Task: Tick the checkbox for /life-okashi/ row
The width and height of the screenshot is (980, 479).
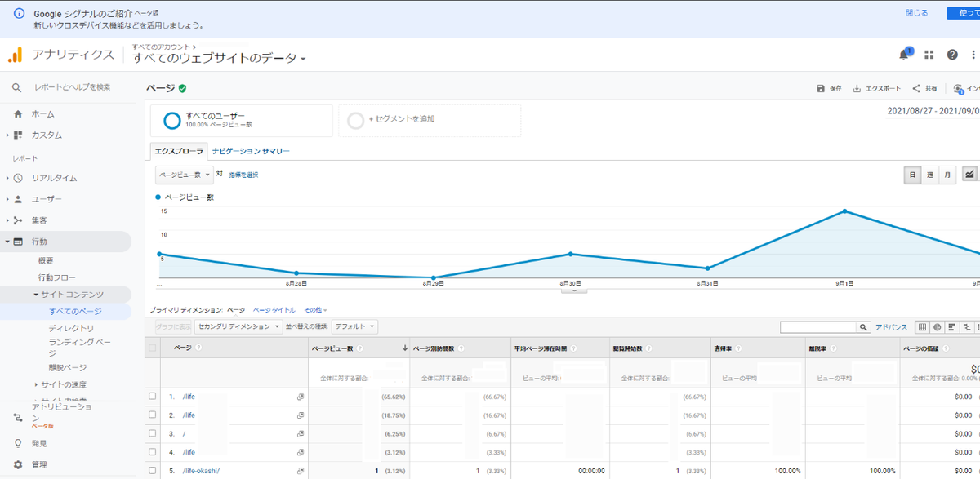Action: (x=153, y=471)
